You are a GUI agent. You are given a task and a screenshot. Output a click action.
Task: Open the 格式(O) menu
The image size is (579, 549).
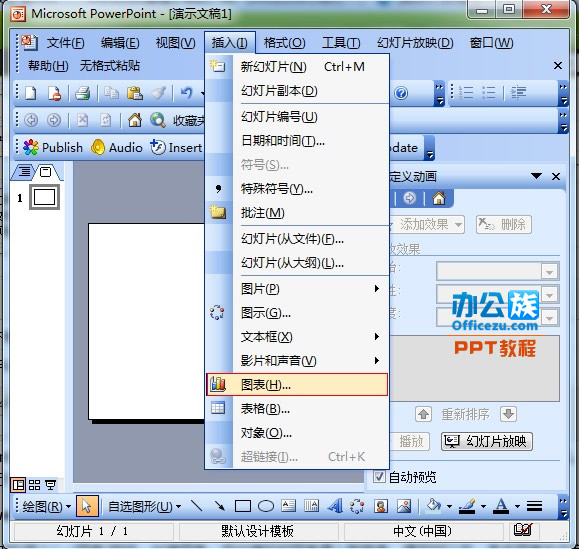(284, 43)
